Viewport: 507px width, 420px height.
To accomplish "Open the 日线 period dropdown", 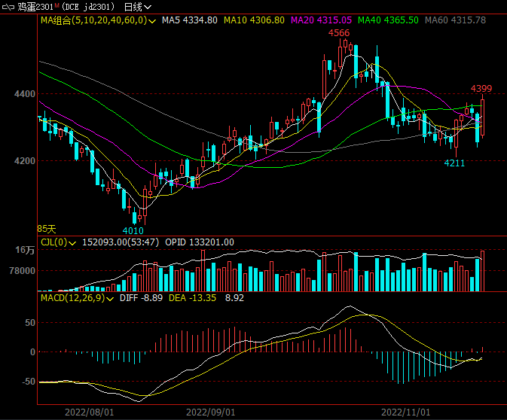I will pyautogui.click(x=136, y=7).
